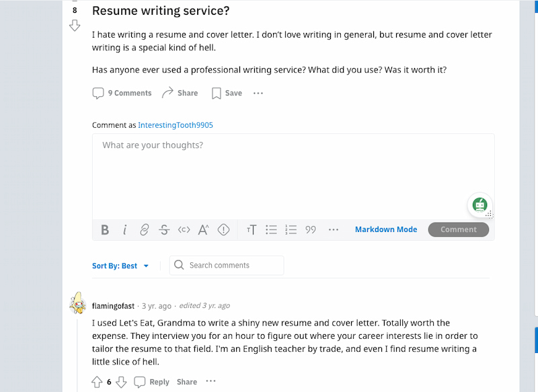Downvote flamingofast's comment
The width and height of the screenshot is (538, 392).
pyautogui.click(x=121, y=382)
